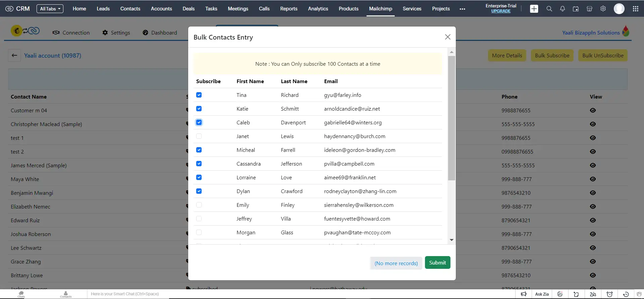Screen dimensions: 644x299
Task: Submit the bulk contacts entry
Action: click(x=437, y=262)
